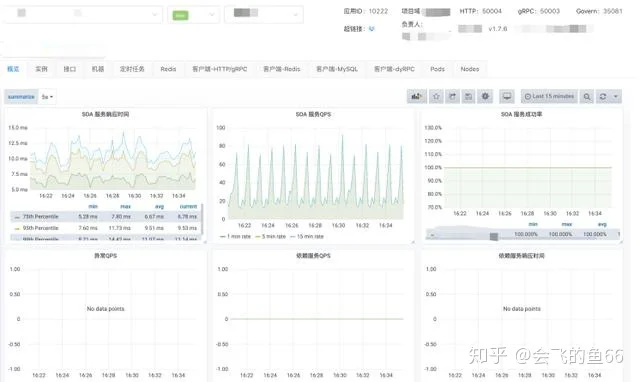Open the 客户端-MySQL tab
This screenshot has width=640, height=382.
(337, 69)
